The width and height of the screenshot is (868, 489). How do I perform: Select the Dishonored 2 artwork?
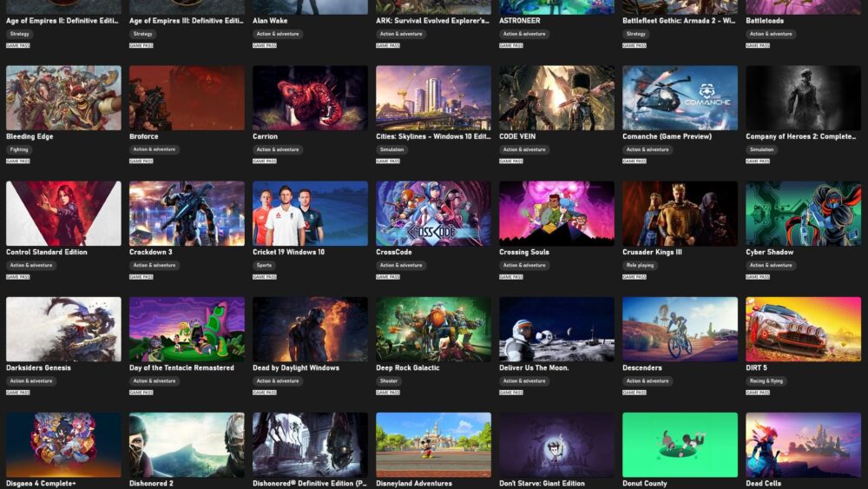click(x=187, y=445)
